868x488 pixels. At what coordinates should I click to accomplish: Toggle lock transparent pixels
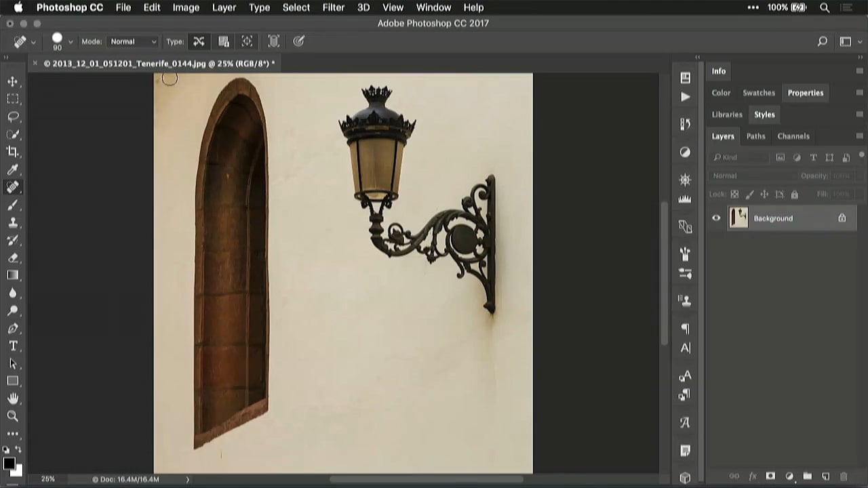734,195
